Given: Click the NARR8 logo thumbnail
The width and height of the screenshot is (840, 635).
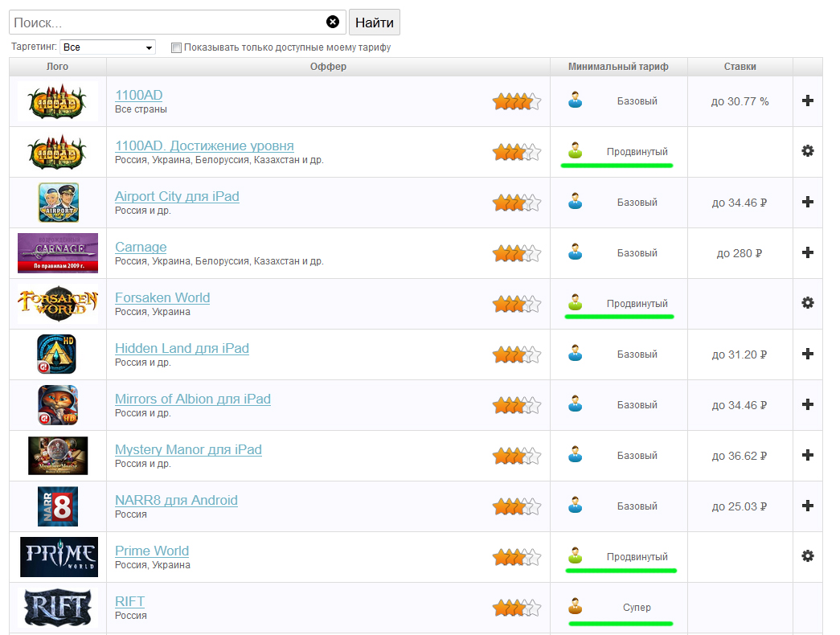Looking at the screenshot, I should (58, 506).
